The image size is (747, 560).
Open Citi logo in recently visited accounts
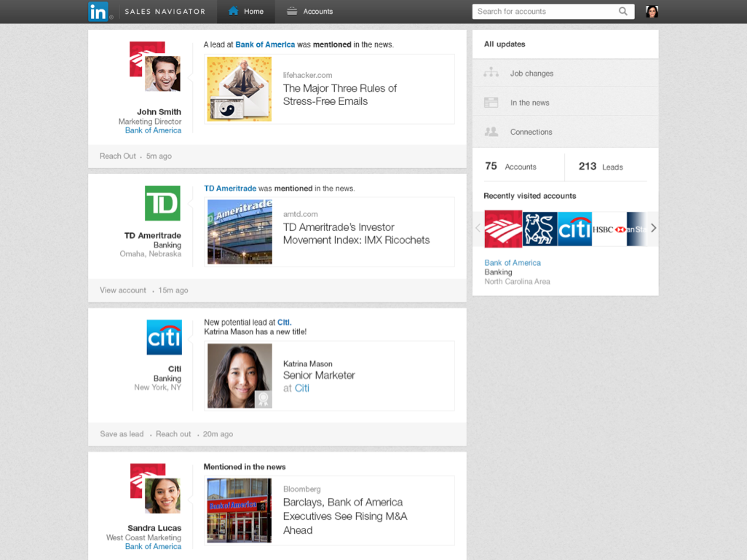click(574, 229)
